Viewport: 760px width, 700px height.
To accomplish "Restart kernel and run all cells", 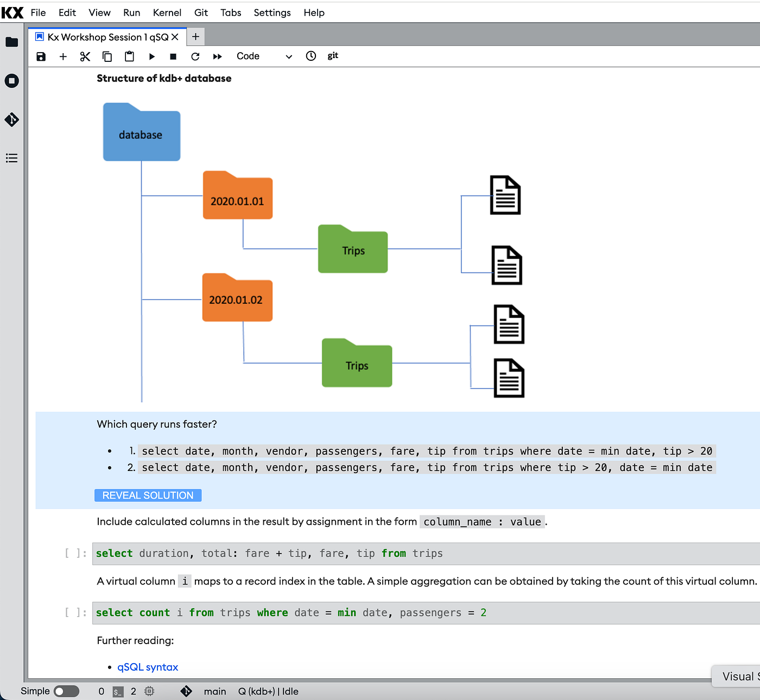I will pyautogui.click(x=217, y=56).
